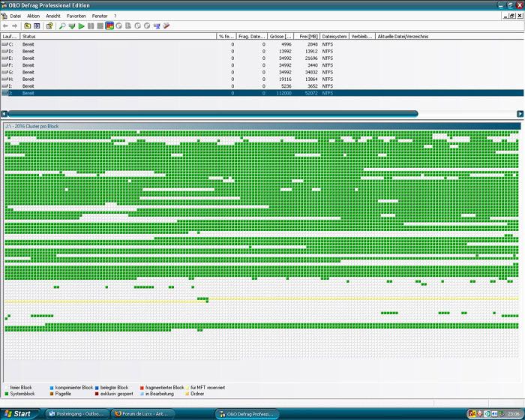This screenshot has width=525, height=420.
Task: Click the magnifier Analyze icon
Action: (62, 25)
